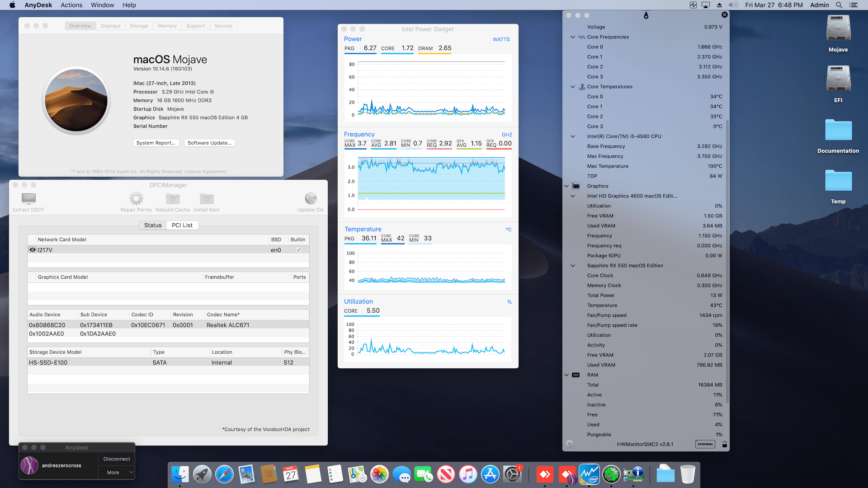Launch AnyDesk from the Dock
Viewport: 868px width, 488px height.
click(x=544, y=474)
